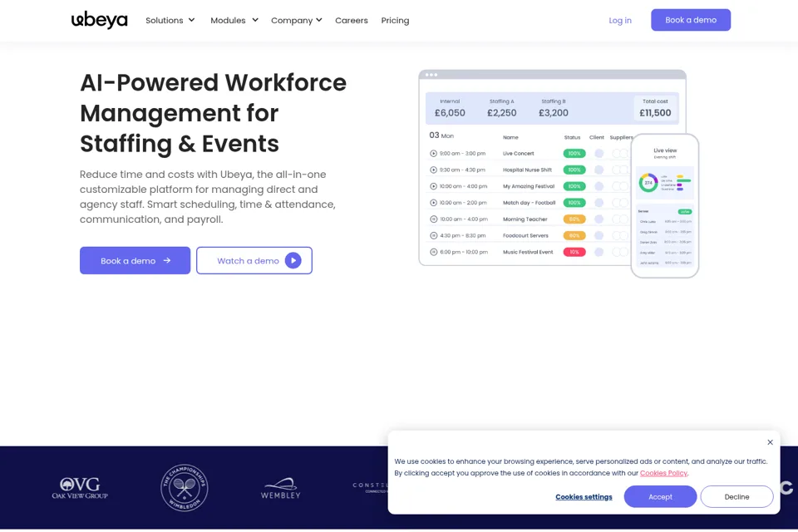Click the Staffing A £2,250 value

click(x=502, y=113)
